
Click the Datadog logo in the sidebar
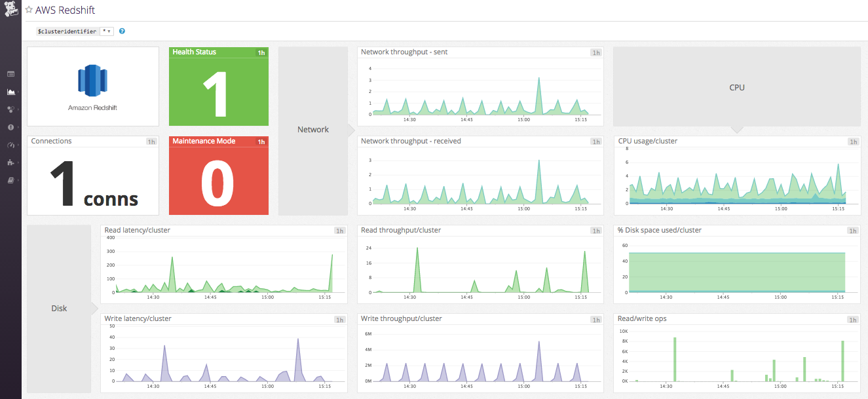(x=10, y=10)
